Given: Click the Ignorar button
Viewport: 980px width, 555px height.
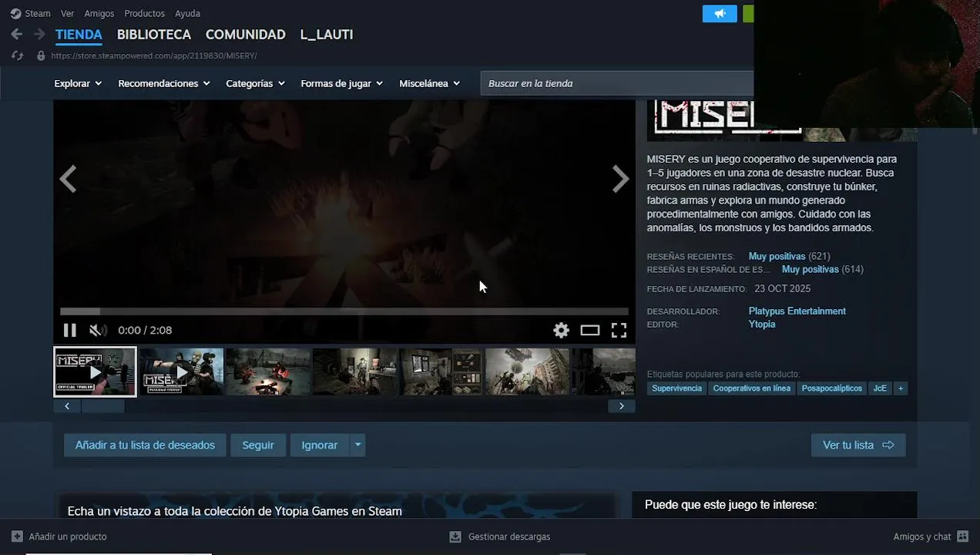Looking at the screenshot, I should 320,445.
